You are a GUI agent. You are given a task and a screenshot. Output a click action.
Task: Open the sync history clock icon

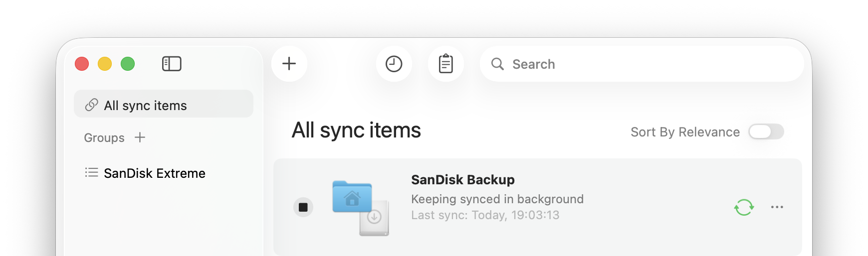point(394,64)
